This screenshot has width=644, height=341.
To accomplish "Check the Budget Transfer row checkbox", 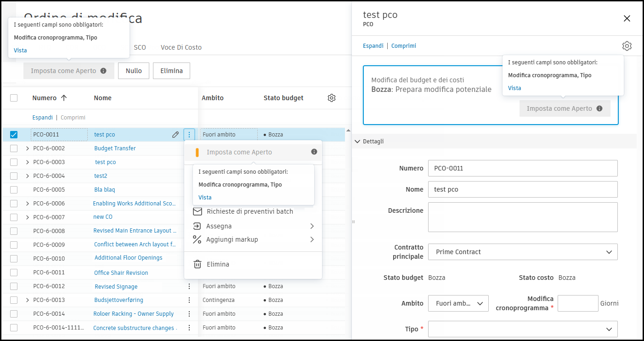I will coord(14,148).
